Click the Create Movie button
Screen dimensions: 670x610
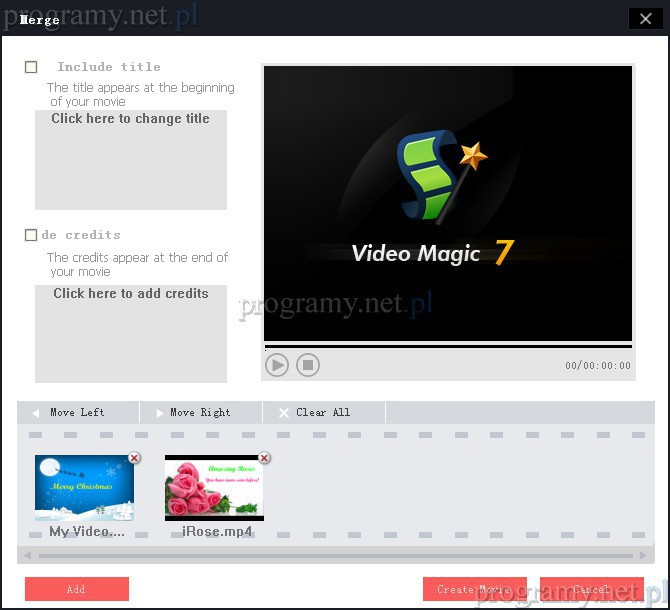click(474, 589)
